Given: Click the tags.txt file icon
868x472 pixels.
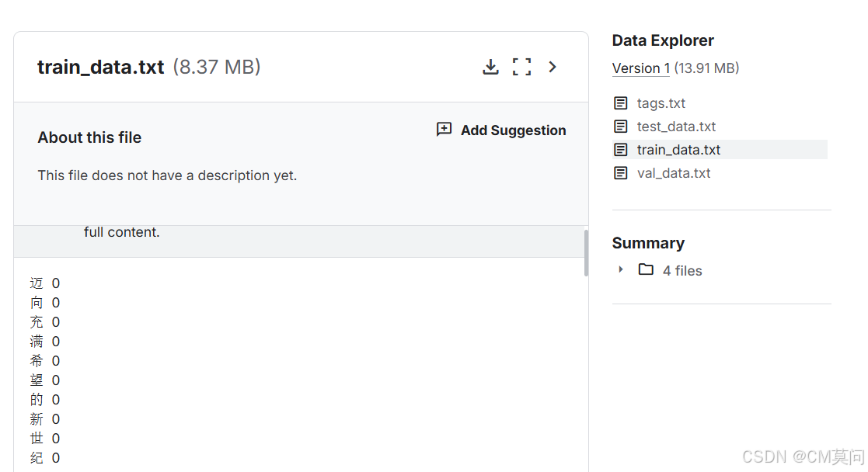Looking at the screenshot, I should coord(621,103).
